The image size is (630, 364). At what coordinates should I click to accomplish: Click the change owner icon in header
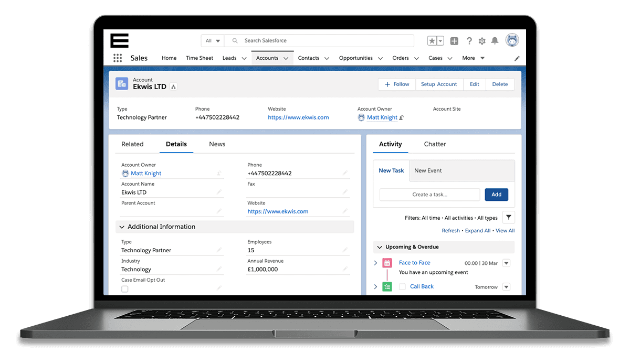[402, 117]
